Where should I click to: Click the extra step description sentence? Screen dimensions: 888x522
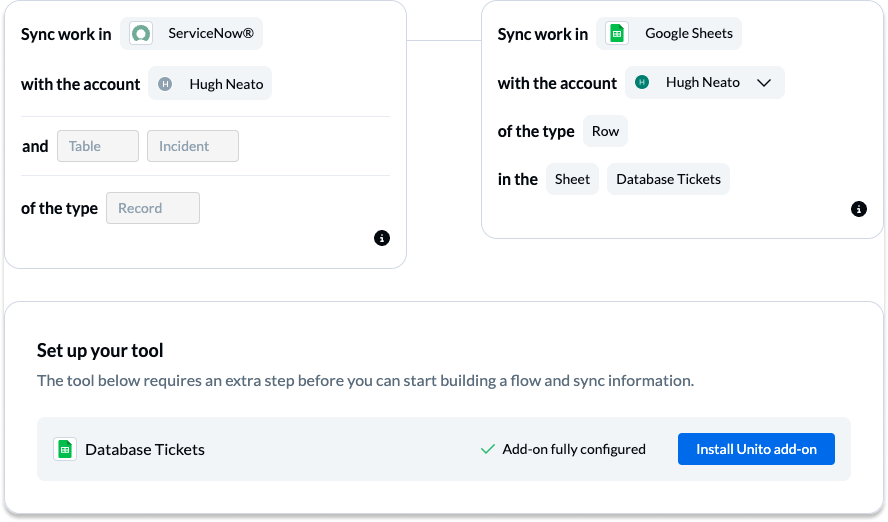click(x=365, y=380)
